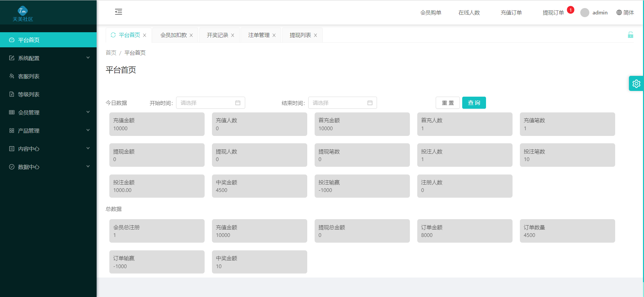
Task: Expand 系统配置 menu chevron
Action: point(88,58)
